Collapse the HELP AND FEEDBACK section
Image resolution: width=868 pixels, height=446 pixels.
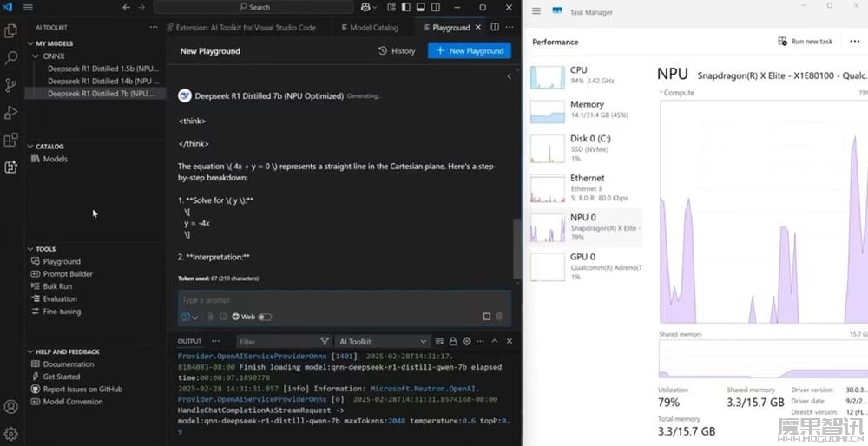pos(68,351)
